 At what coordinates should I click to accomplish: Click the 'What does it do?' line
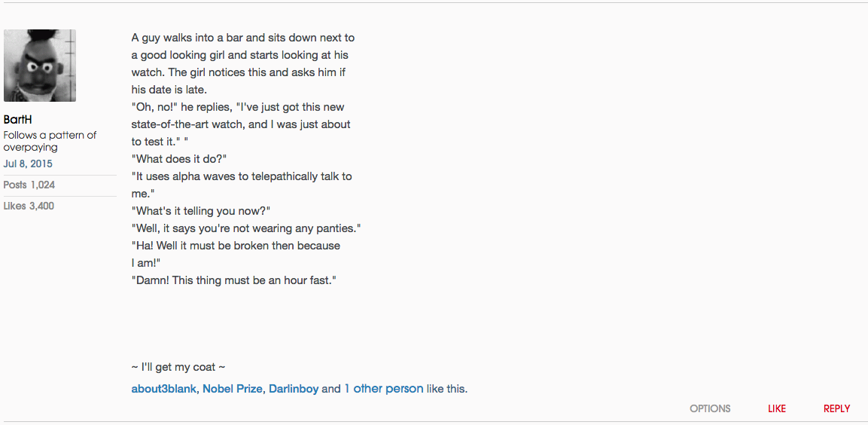coord(179,159)
